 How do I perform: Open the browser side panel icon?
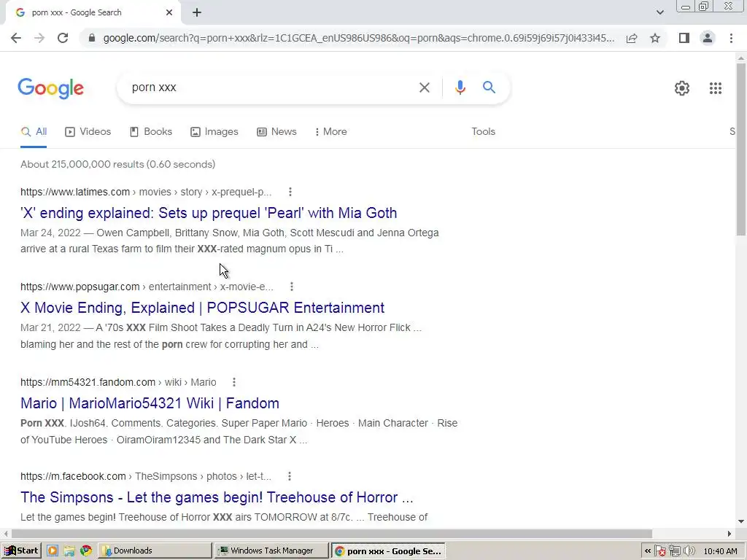(684, 38)
